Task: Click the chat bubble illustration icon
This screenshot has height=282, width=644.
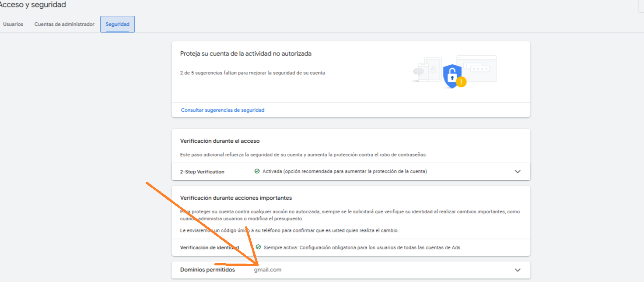Action: pos(419,71)
